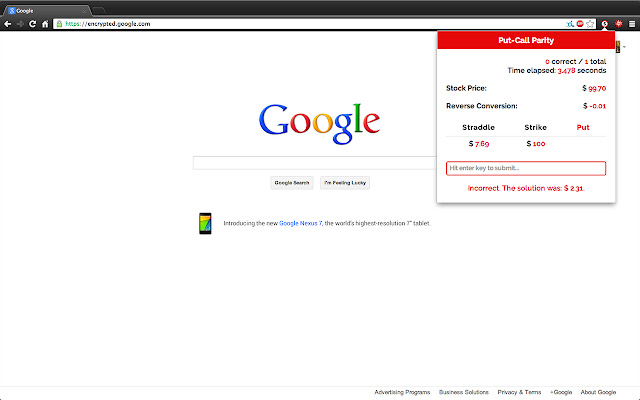Image resolution: width=640 pixels, height=400 pixels.
Task: Click the Nexus 7 tablet thumbnail
Action: (x=205, y=224)
